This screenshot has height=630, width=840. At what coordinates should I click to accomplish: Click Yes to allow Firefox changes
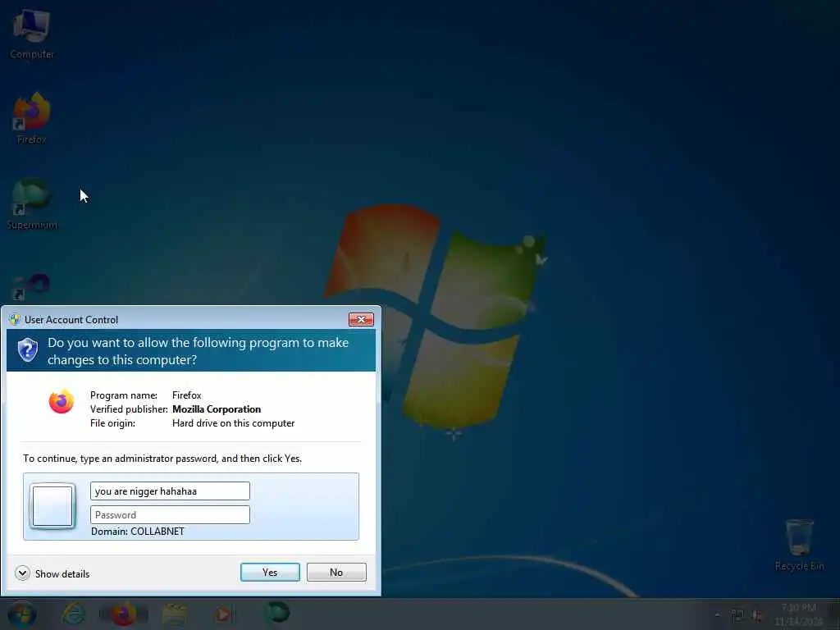[x=270, y=572]
